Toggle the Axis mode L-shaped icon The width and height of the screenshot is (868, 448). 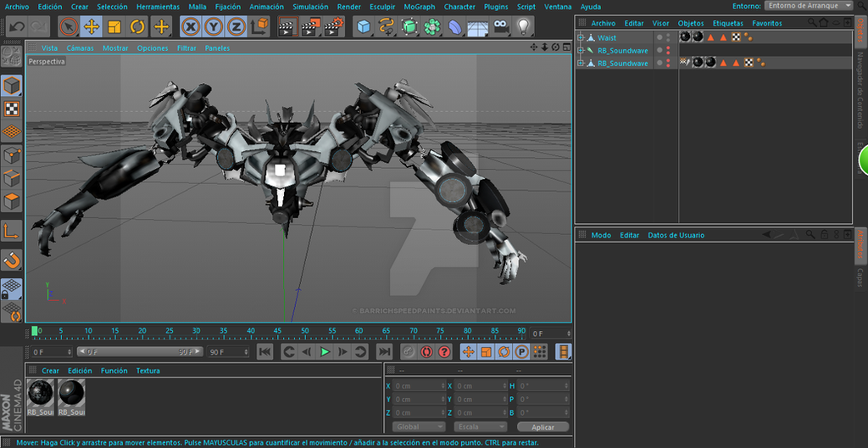[x=12, y=231]
